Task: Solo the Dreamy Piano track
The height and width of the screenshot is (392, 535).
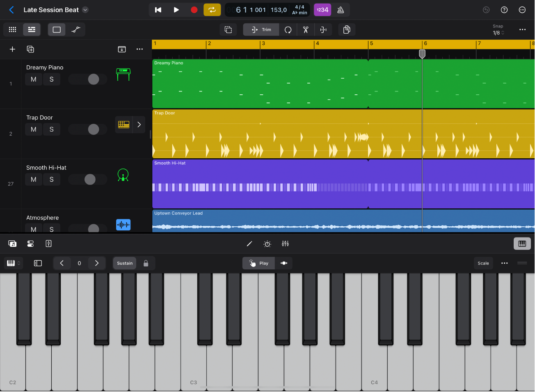Action: 52,79
